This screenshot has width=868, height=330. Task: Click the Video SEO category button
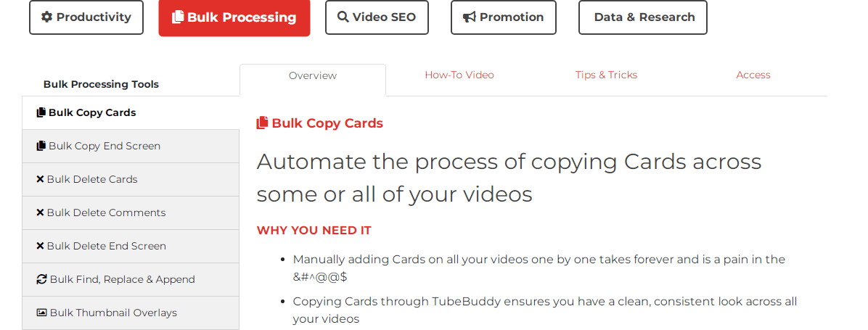point(377,17)
